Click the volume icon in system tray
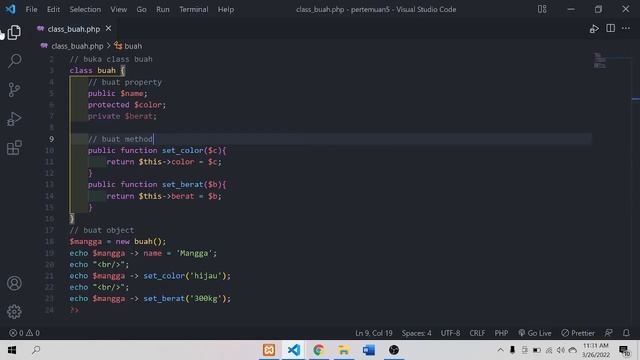Screen dimensions: 640x360 tap(561, 350)
